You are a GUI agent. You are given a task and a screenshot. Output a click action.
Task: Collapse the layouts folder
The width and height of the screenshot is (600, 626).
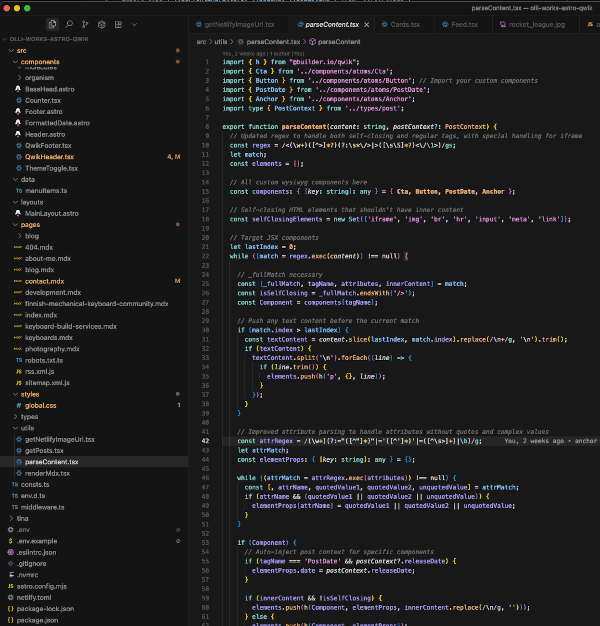click(32, 202)
